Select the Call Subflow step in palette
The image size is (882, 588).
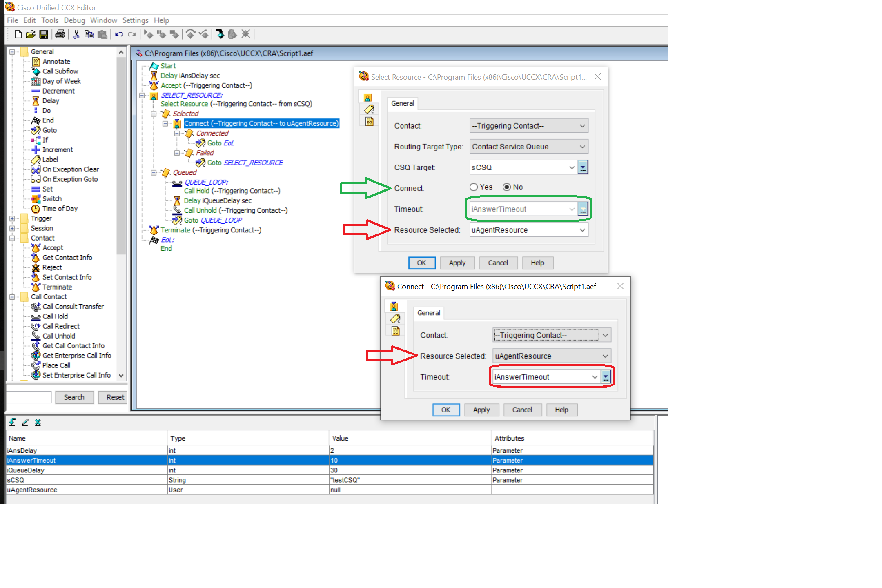tap(60, 71)
